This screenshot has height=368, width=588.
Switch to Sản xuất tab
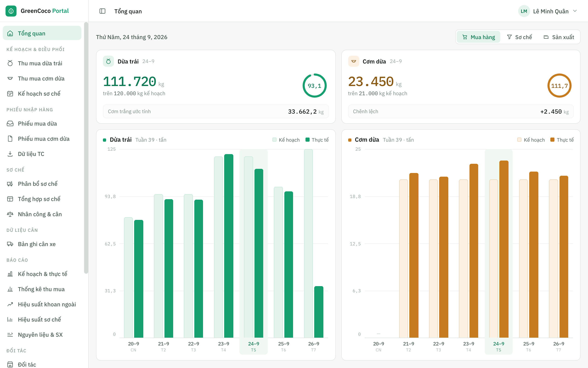click(559, 37)
